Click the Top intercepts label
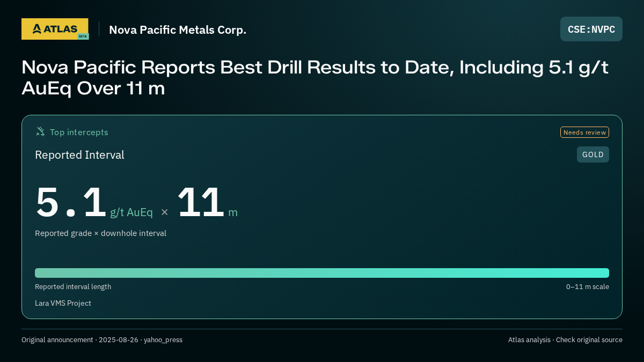Screen dimensions: 644x362 pos(79,132)
